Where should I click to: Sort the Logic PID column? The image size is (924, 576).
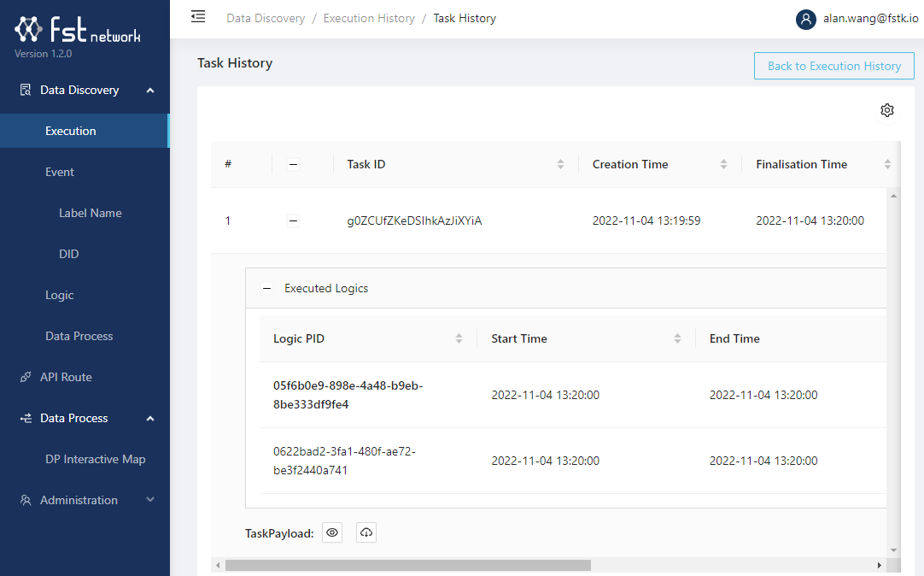(459, 338)
